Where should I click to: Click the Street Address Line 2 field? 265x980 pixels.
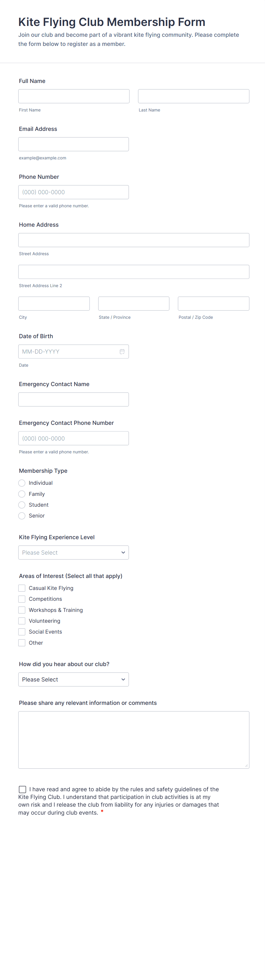tap(133, 272)
